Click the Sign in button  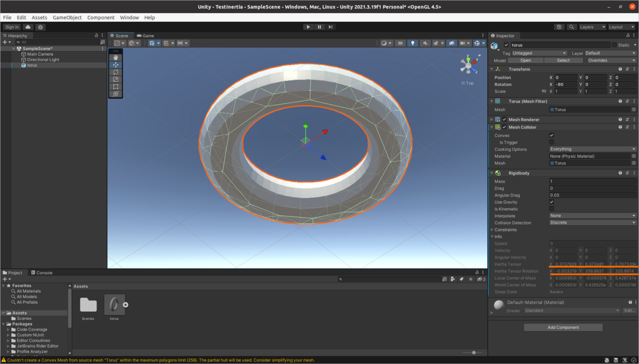click(12, 27)
